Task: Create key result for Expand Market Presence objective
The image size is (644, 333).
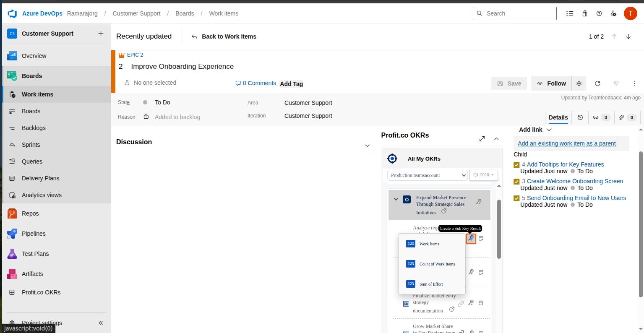Action: click(479, 202)
